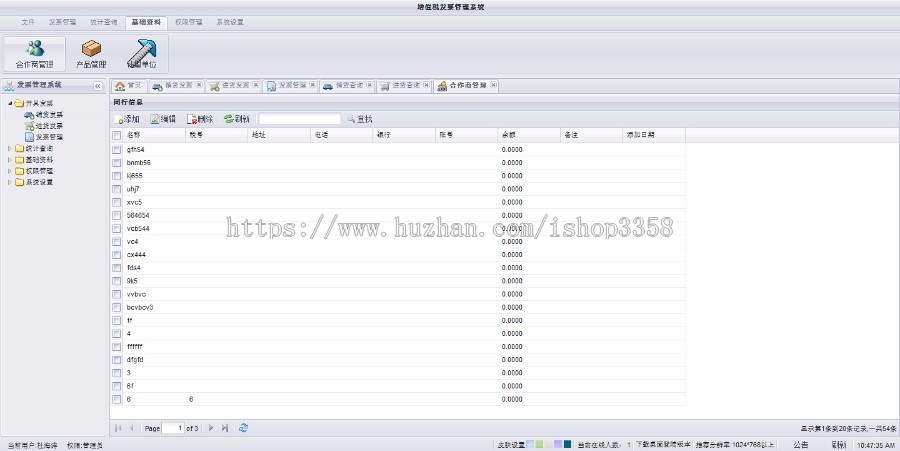This screenshot has width=900, height=451.
Task: Open 发票管理 document item in sidebar tree
Action: coord(44,137)
